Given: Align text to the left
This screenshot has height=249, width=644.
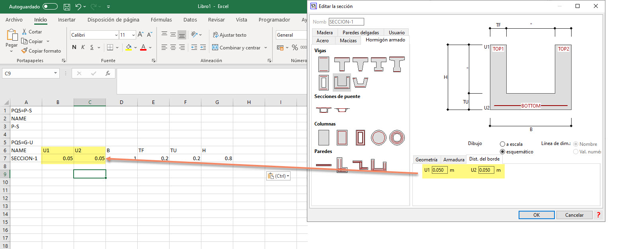Looking at the screenshot, I should [164, 47].
